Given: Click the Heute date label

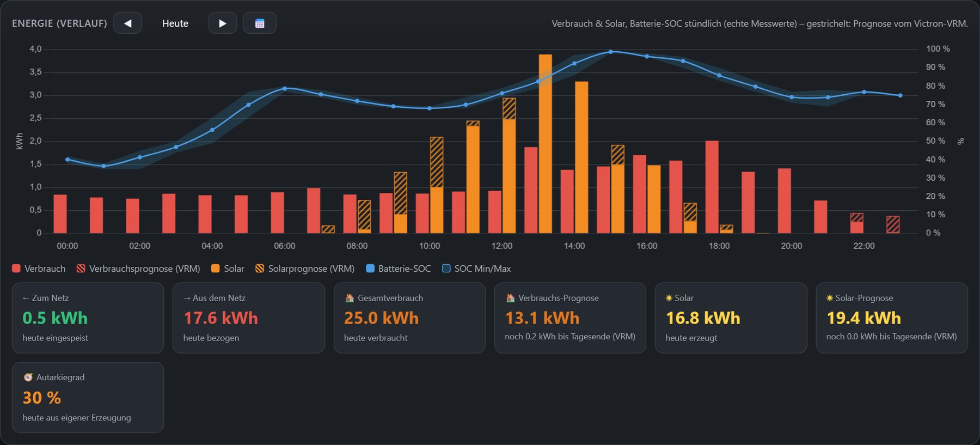Looking at the screenshot, I should (x=175, y=23).
